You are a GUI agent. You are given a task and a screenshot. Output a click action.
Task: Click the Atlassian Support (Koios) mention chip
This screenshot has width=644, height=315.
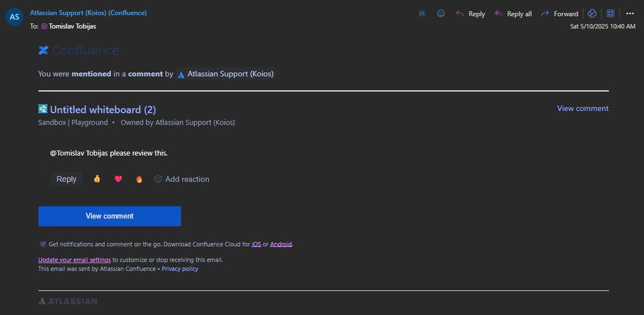pos(225,74)
